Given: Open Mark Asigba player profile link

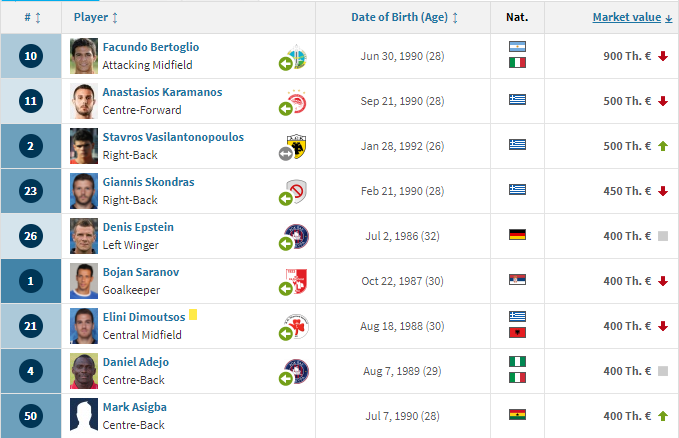Looking at the screenshot, I should pos(135,407).
